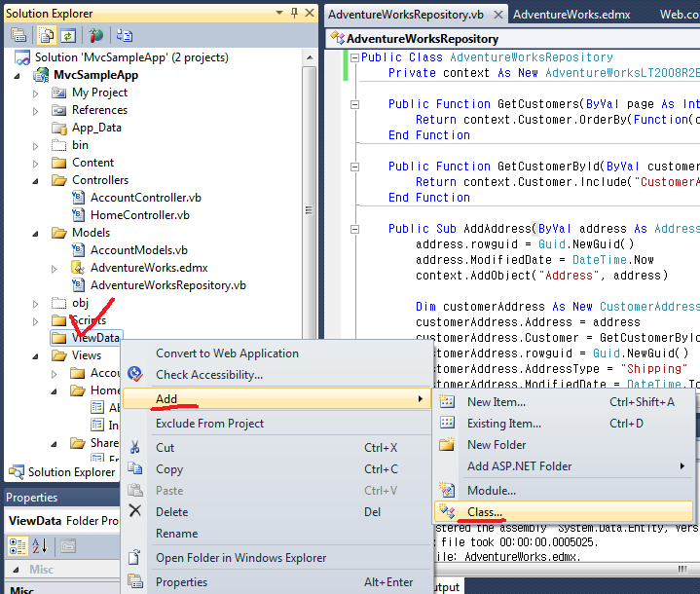
Task: Open Solution Explorer window position dropdown
Action: click(x=279, y=13)
